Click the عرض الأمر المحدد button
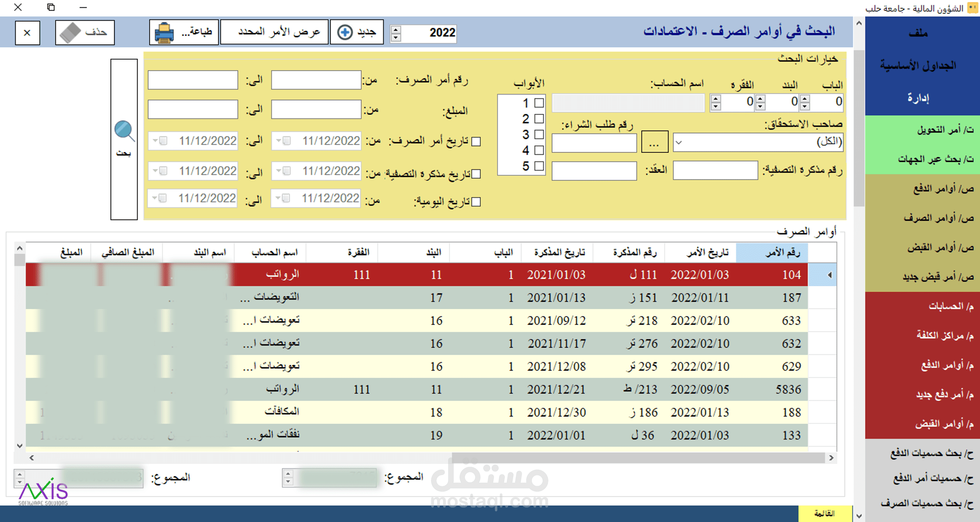The width and height of the screenshot is (980, 522). [274, 31]
